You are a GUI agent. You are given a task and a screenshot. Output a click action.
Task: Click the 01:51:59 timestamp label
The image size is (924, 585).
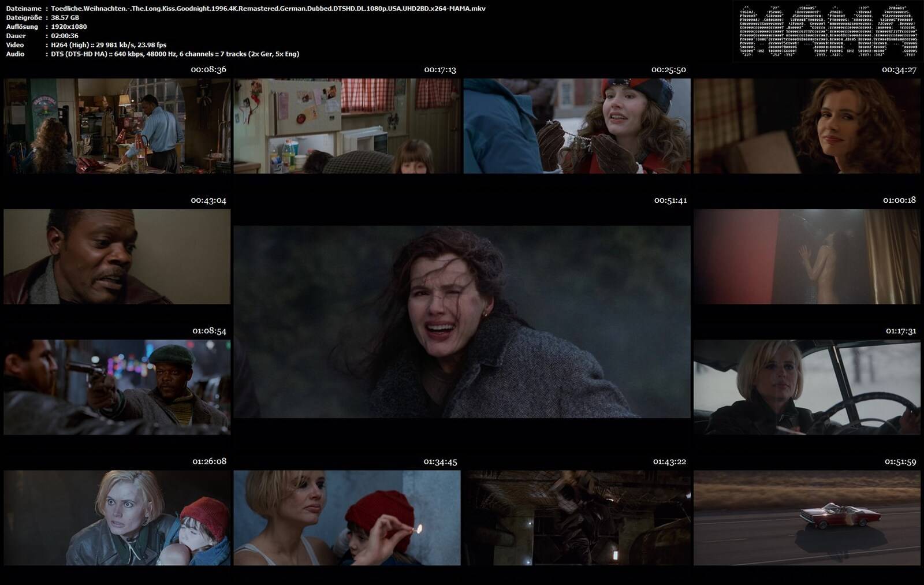[900, 461]
